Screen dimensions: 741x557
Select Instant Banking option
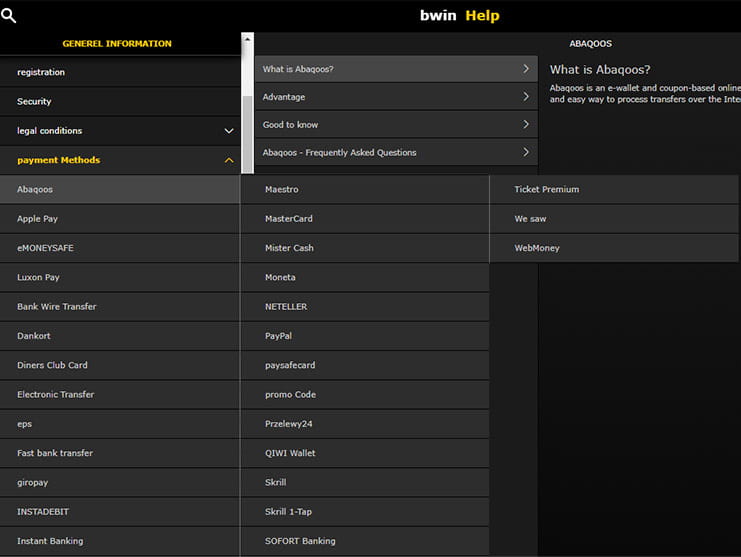(120, 541)
